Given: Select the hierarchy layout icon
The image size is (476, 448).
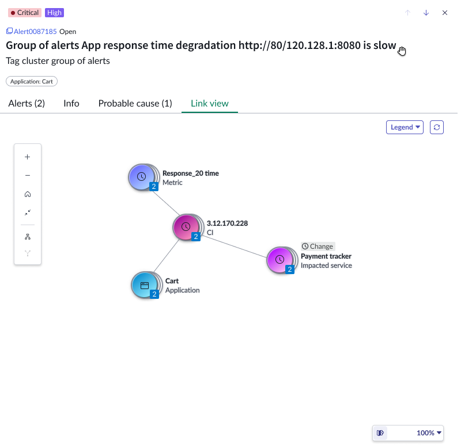Looking at the screenshot, I should [x=27, y=237].
